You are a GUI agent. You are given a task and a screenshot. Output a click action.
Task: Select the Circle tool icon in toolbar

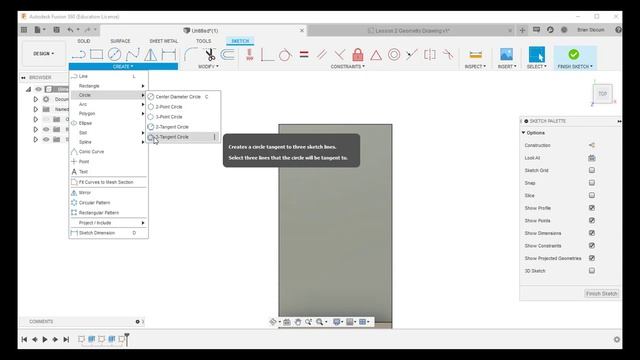coord(114,54)
